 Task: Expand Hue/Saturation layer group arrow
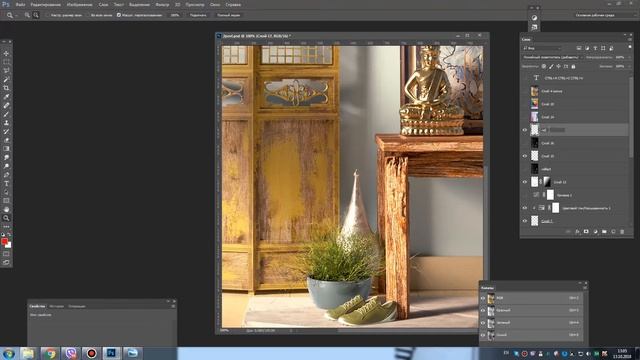coord(534,208)
